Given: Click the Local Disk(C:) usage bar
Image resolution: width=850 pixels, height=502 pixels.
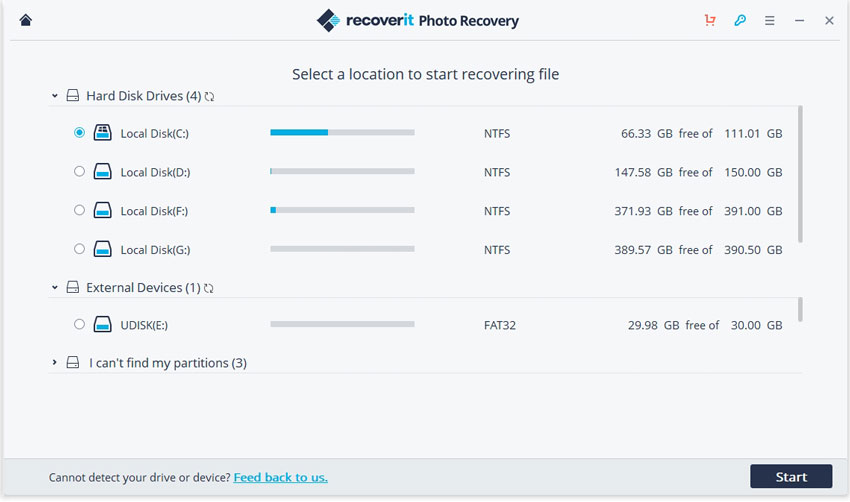Looking at the screenshot, I should point(342,132).
